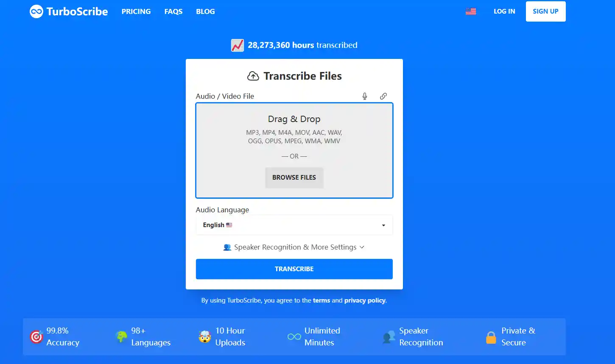Open the Audio Language dropdown

(294, 225)
